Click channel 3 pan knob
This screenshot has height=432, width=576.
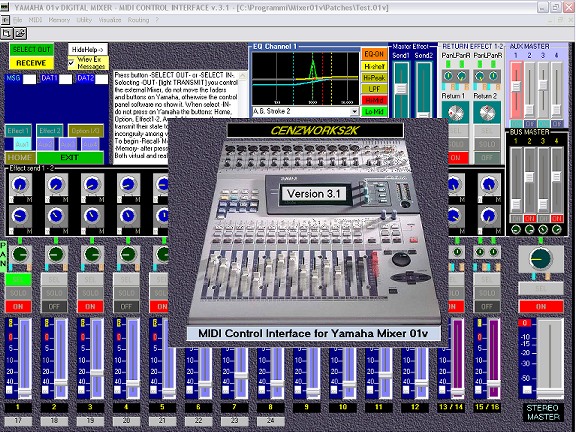(92, 254)
